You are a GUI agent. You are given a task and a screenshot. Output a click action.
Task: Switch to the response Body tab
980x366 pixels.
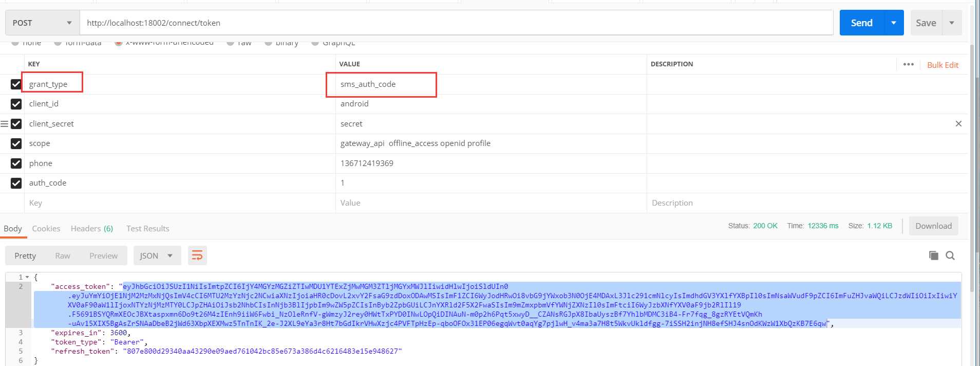click(x=13, y=228)
